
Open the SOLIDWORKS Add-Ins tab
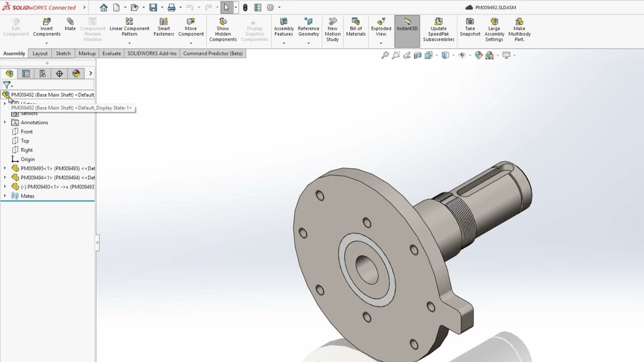[x=151, y=53]
